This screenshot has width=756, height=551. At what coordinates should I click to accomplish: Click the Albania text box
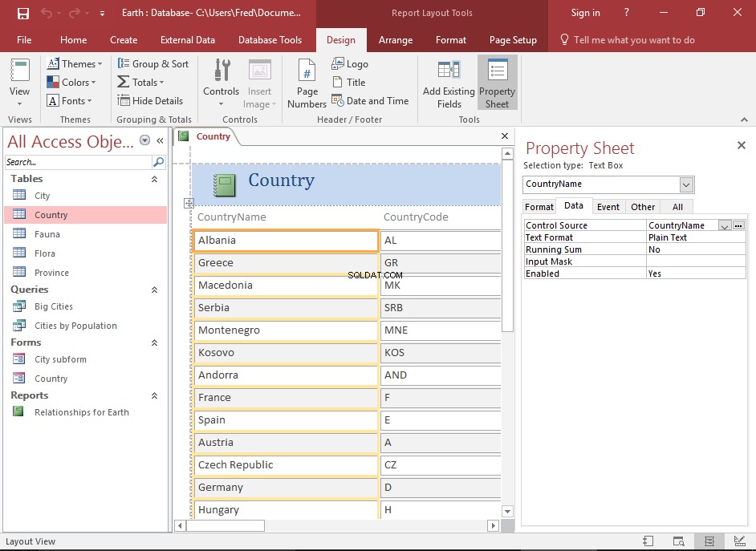[286, 241]
